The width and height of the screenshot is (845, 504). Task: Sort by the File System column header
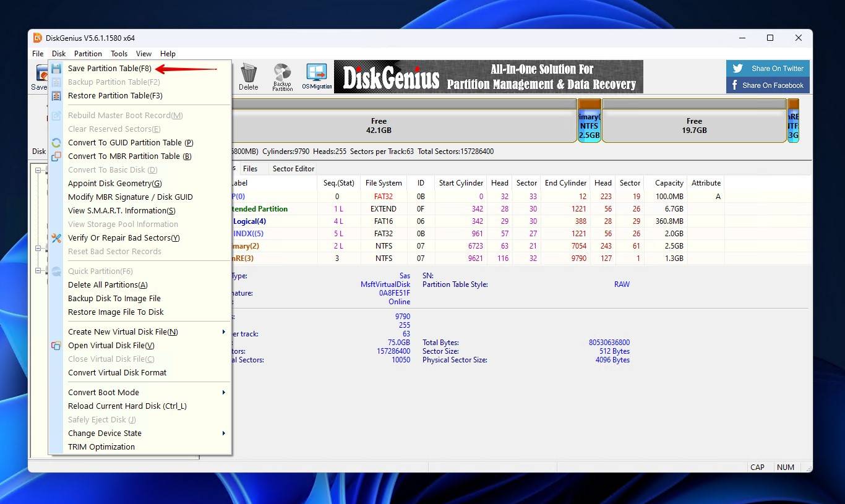click(x=384, y=183)
